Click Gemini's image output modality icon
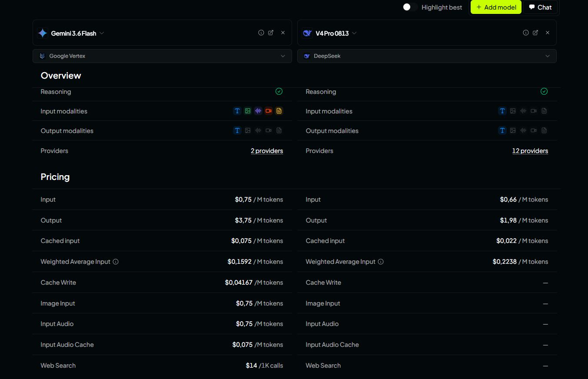 [x=248, y=130]
